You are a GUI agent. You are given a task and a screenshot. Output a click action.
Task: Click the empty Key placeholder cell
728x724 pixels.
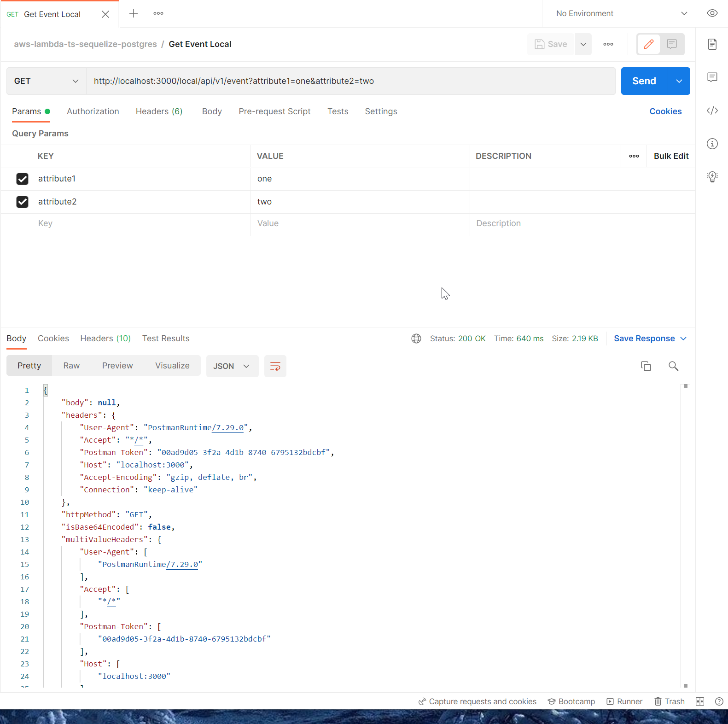[x=141, y=224]
